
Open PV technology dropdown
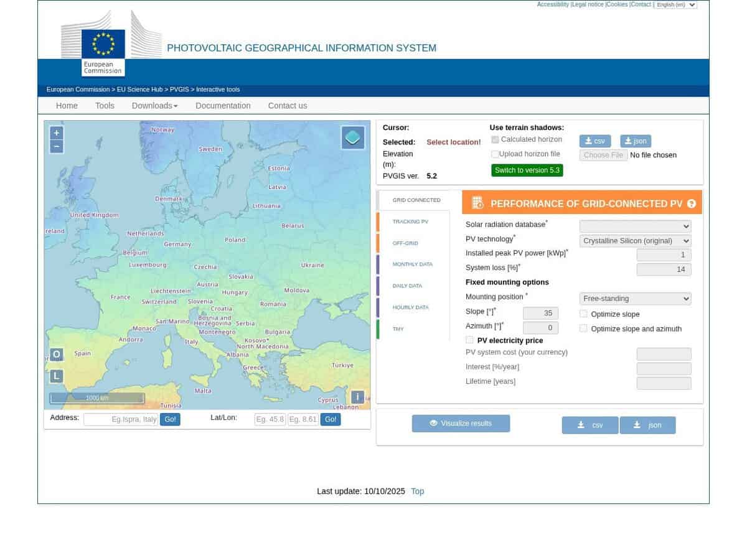tap(635, 241)
